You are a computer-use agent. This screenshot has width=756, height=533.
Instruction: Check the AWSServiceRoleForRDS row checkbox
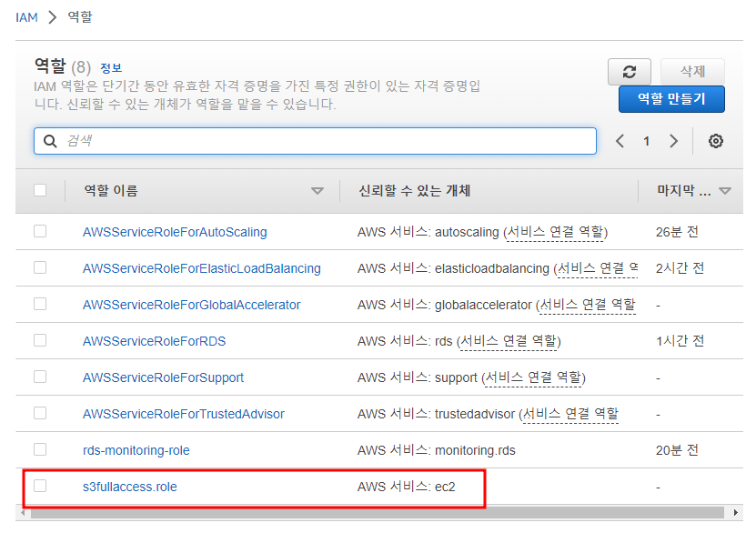tap(40, 340)
